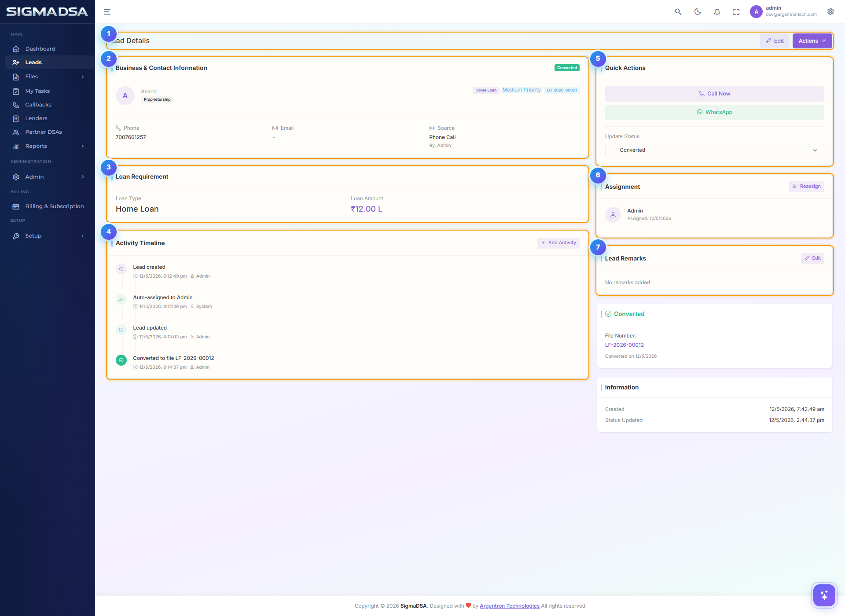Open the Argentron Technologies link
This screenshot has height=616, width=845.
point(509,606)
